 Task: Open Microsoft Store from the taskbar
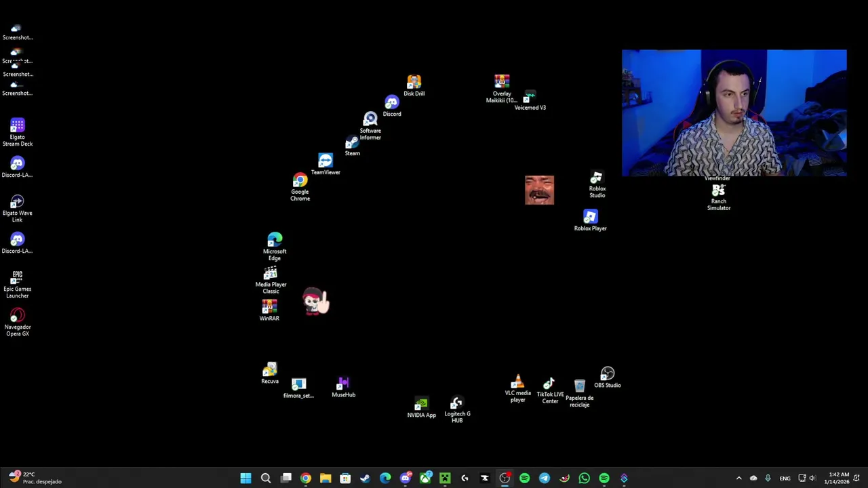click(345, 479)
